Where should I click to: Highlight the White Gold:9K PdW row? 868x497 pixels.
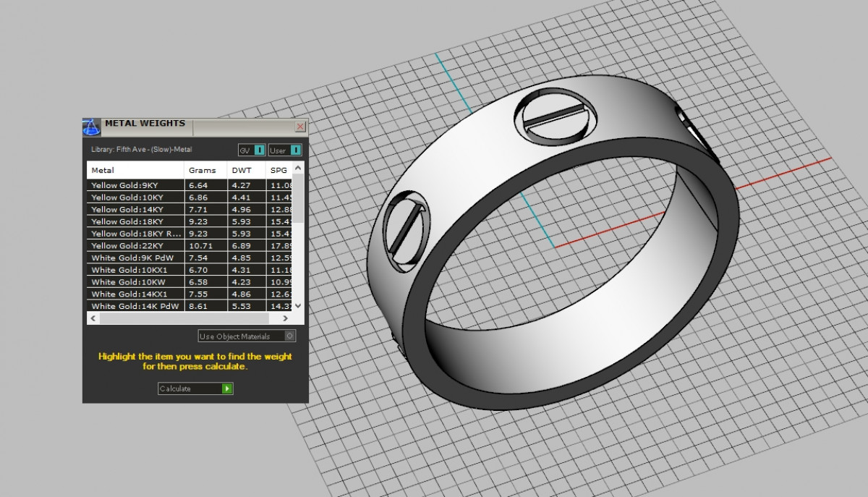pyautogui.click(x=135, y=258)
